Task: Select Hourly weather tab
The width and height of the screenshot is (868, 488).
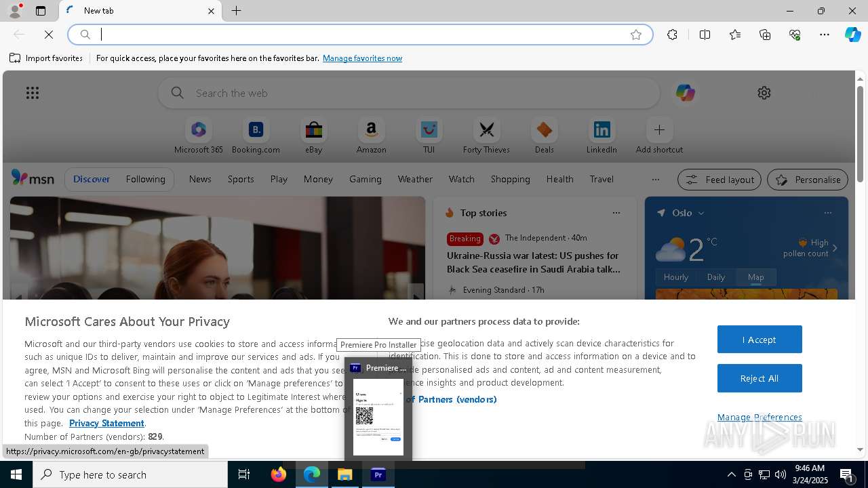Action: tap(676, 277)
